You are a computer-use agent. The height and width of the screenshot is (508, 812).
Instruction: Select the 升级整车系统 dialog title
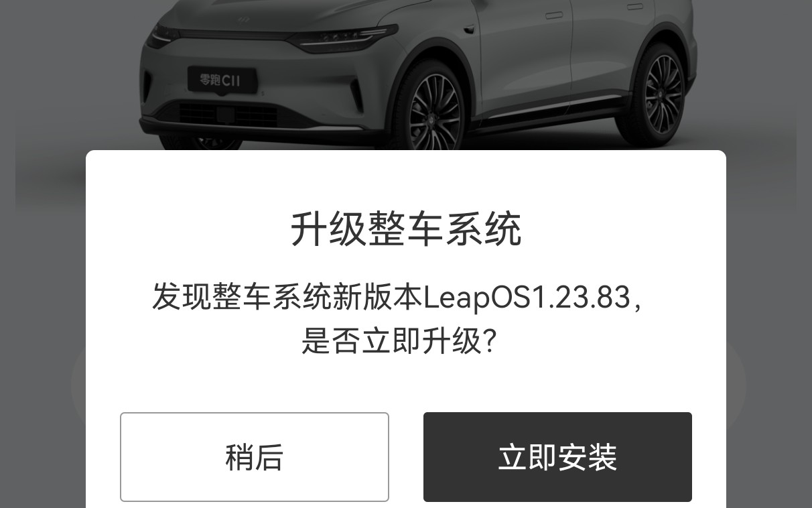[406, 230]
